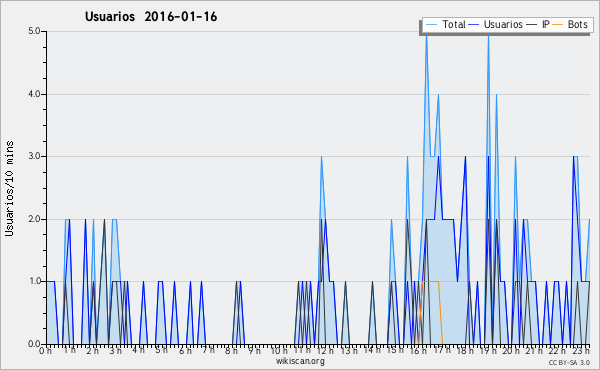
Task: Click the 23 h tick on the time axis
Action: pos(582,350)
